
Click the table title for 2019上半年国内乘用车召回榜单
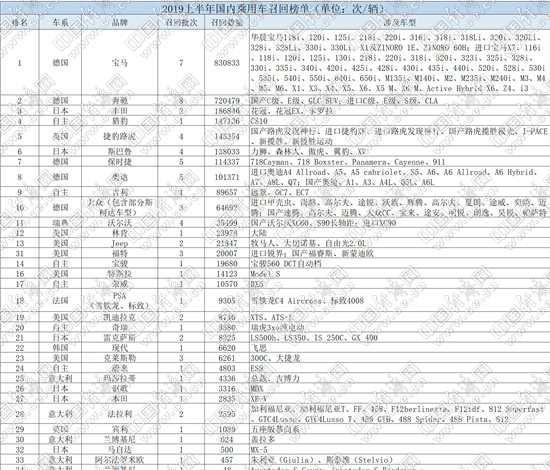click(275, 9)
